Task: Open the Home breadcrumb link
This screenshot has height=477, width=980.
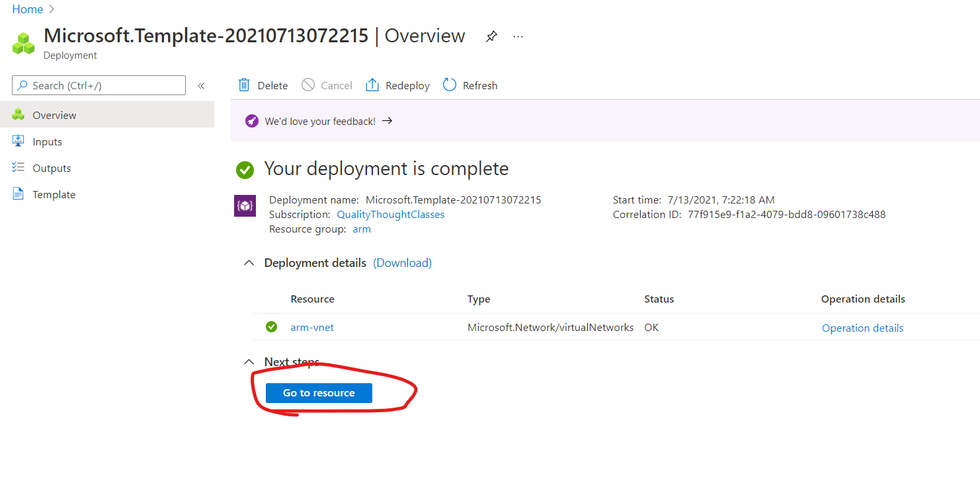Action: pyautogui.click(x=28, y=9)
